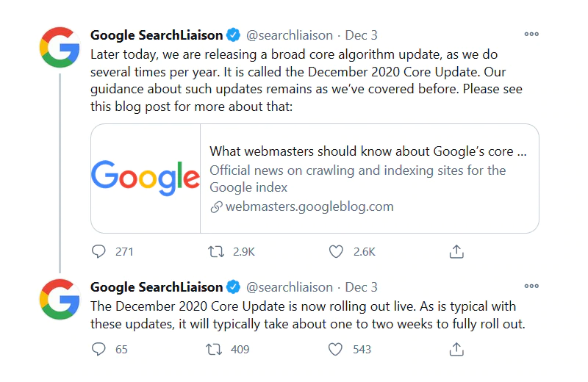Open the Google SearchLiaison profile name in the first tweet
The width and height of the screenshot is (588, 382).
click(x=156, y=35)
